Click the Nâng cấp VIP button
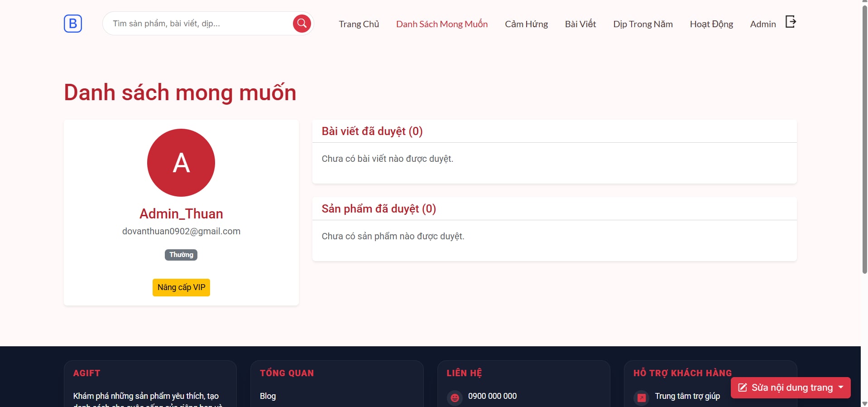 [x=181, y=287]
